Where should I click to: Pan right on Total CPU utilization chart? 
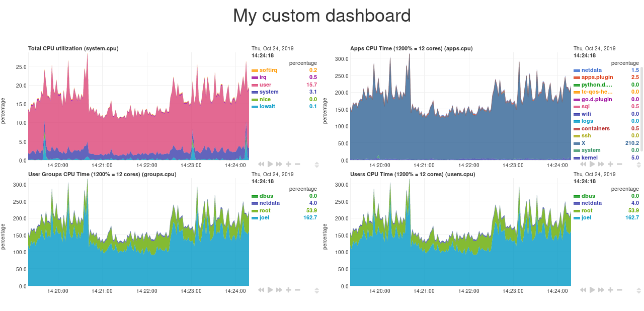[x=279, y=164]
